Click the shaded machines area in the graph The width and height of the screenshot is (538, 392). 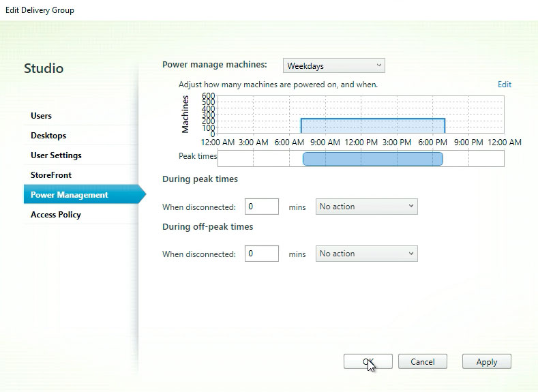pyautogui.click(x=372, y=127)
